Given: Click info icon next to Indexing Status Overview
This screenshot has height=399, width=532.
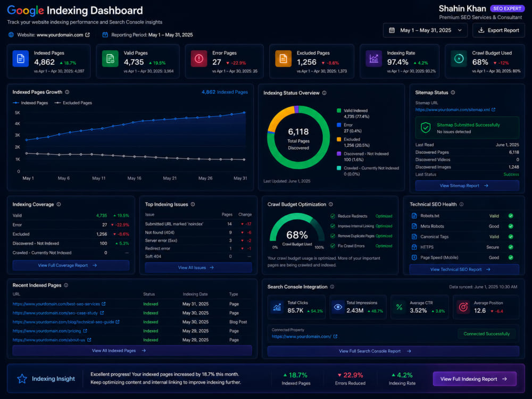Looking at the screenshot, I should tap(325, 93).
